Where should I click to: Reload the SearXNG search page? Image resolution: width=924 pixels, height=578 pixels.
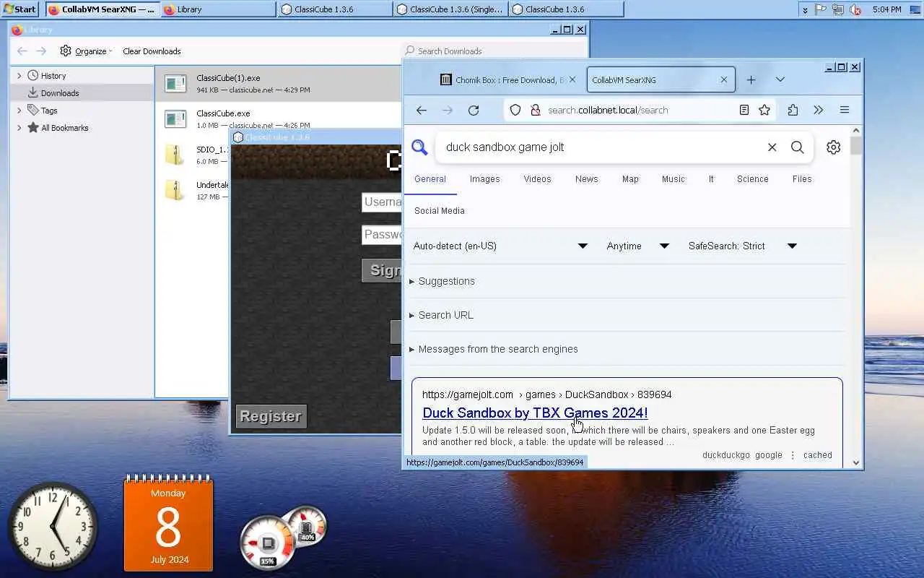click(x=474, y=110)
